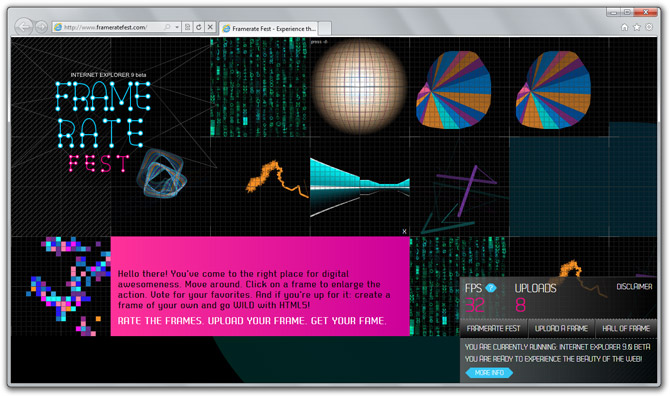Click the blue help icon beside FPS
670x396 pixels.
point(491,288)
